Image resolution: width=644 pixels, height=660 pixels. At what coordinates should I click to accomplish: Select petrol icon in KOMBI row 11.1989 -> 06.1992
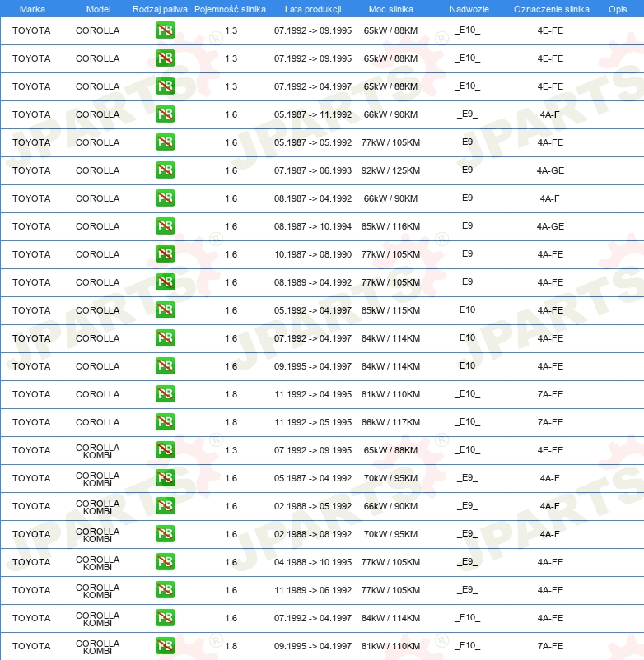(x=165, y=590)
